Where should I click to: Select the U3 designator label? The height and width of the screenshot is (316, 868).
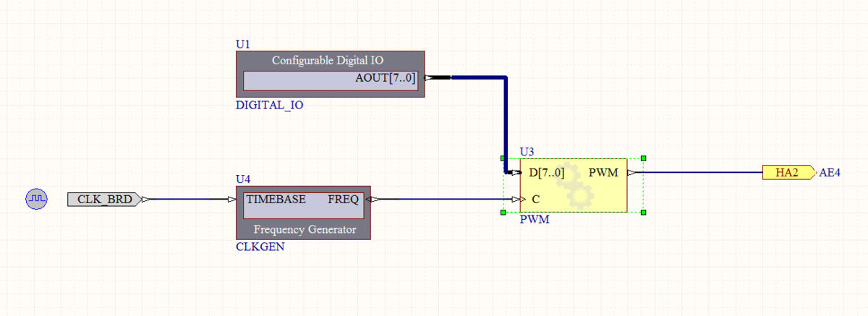point(527,152)
